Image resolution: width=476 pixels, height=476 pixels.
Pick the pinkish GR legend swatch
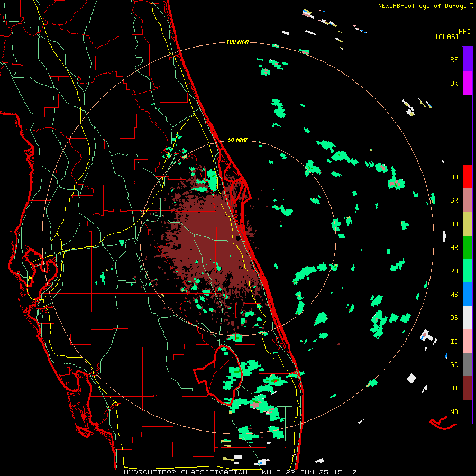(467, 200)
